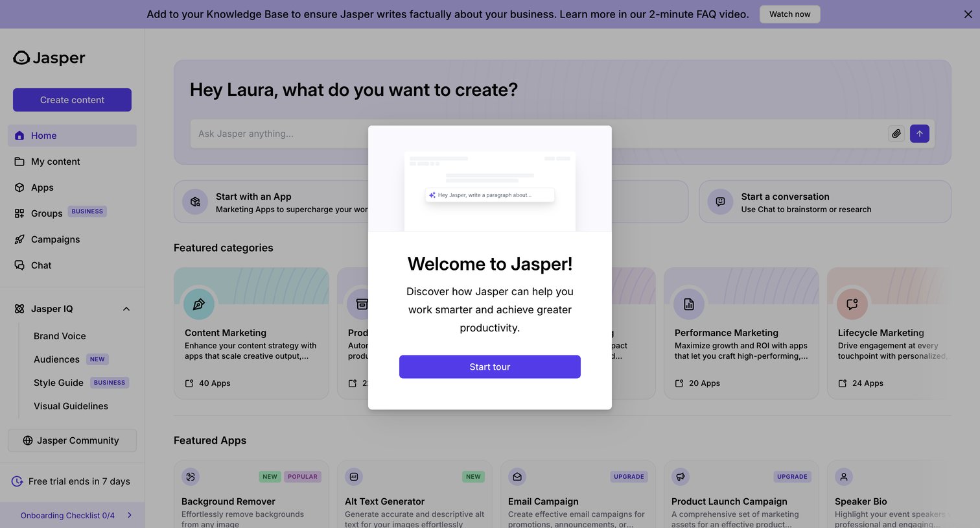This screenshot has width=980, height=528.
Task: Go to Apps in the sidebar
Action: coord(72,187)
